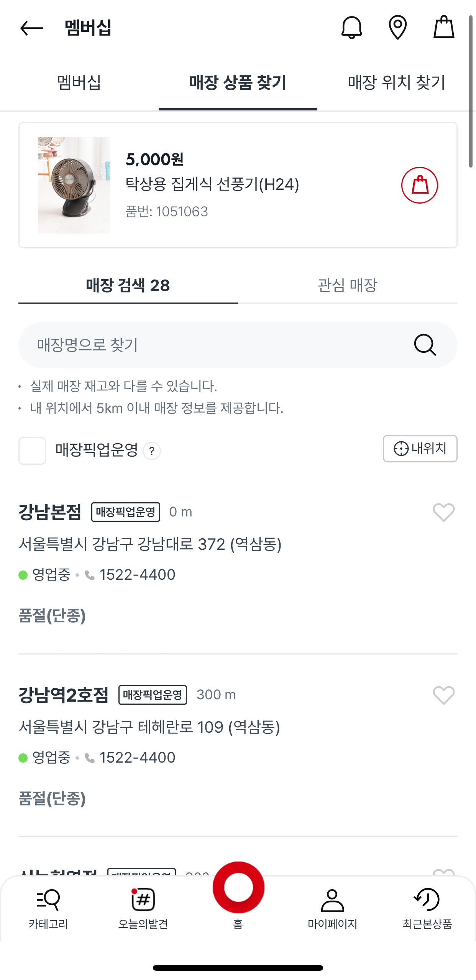Enable the 매장픽업운영 checkbox
The width and height of the screenshot is (476, 980).
tap(32, 451)
